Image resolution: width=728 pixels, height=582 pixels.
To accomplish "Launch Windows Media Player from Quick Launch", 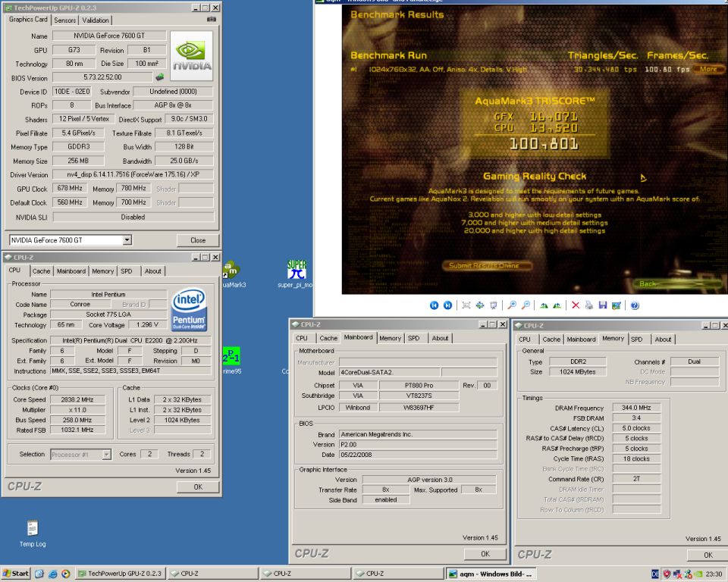I will pos(65,574).
